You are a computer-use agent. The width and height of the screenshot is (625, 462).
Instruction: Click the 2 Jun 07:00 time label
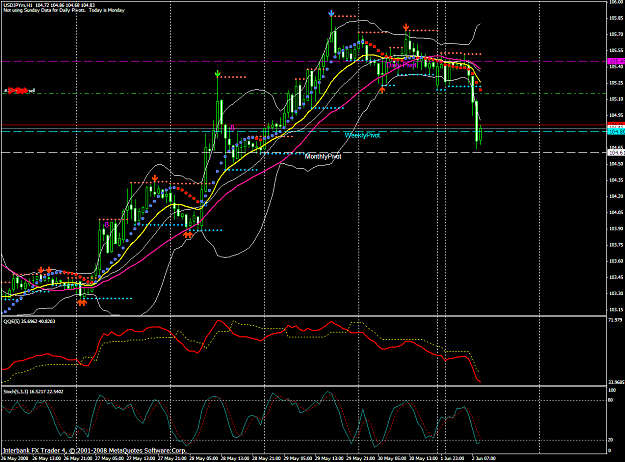(x=483, y=458)
